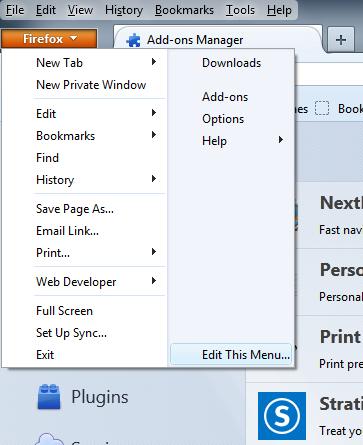This screenshot has width=363, height=445.
Task: Open a new tab with plus button
Action: click(x=341, y=40)
